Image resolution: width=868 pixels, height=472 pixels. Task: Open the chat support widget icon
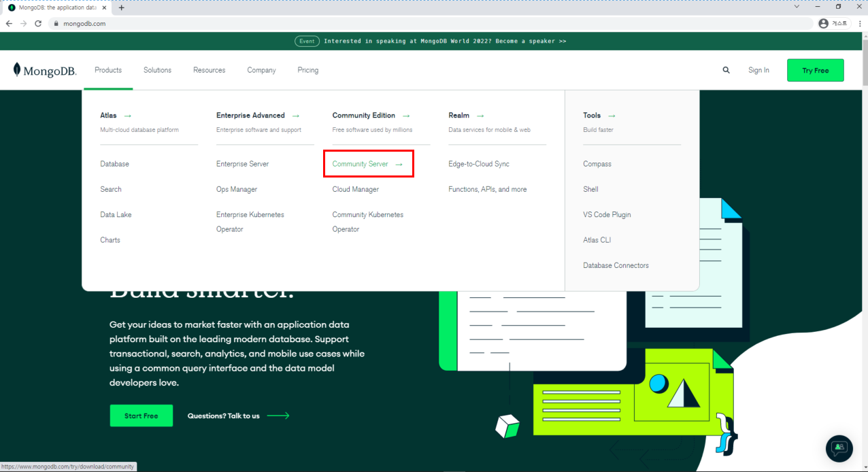coord(839,448)
